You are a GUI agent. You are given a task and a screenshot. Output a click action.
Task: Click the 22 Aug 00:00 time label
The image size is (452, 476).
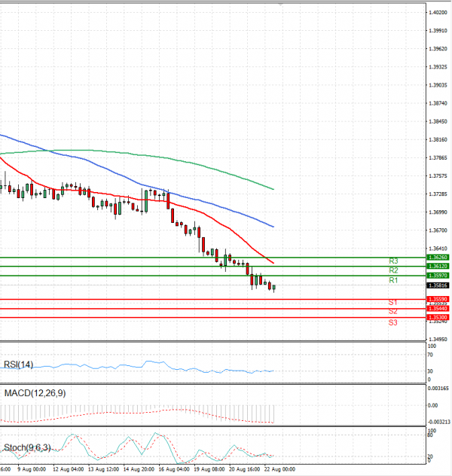pos(279,469)
